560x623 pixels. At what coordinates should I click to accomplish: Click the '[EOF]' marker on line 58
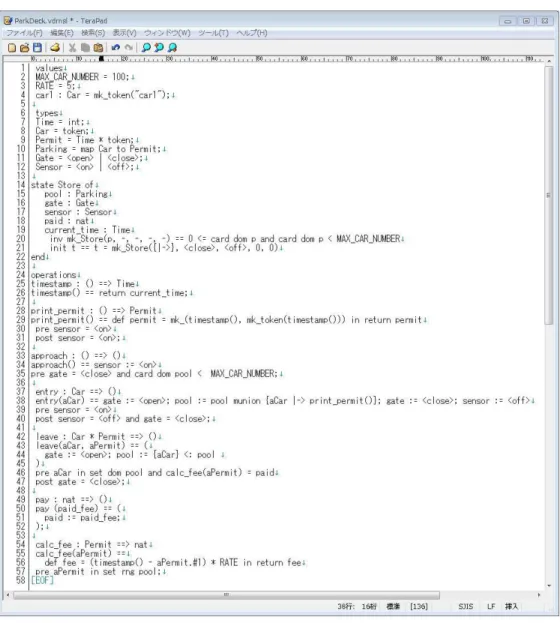[x=42, y=580]
